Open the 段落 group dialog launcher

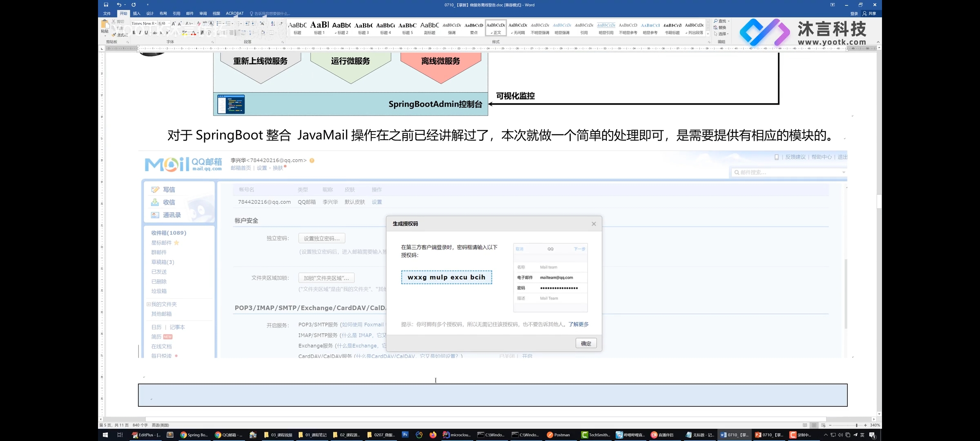pos(283,42)
